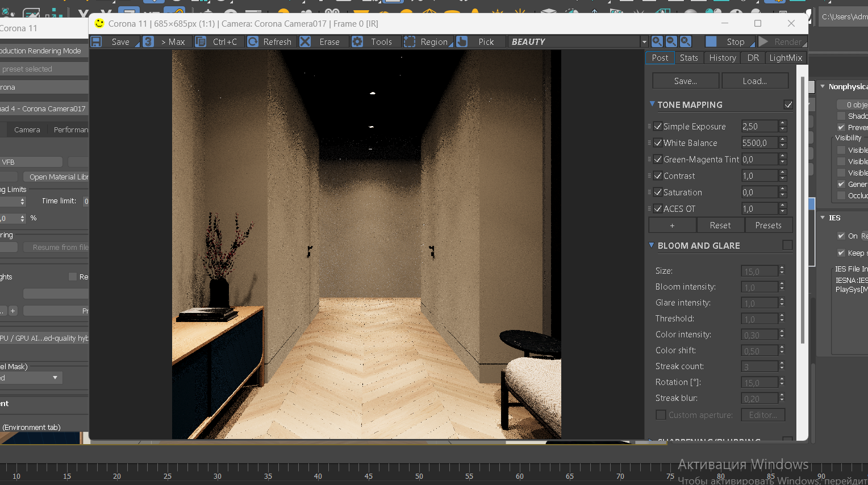Toggle the Green-Magenta Tint checkbox
868x485 pixels.
click(658, 159)
